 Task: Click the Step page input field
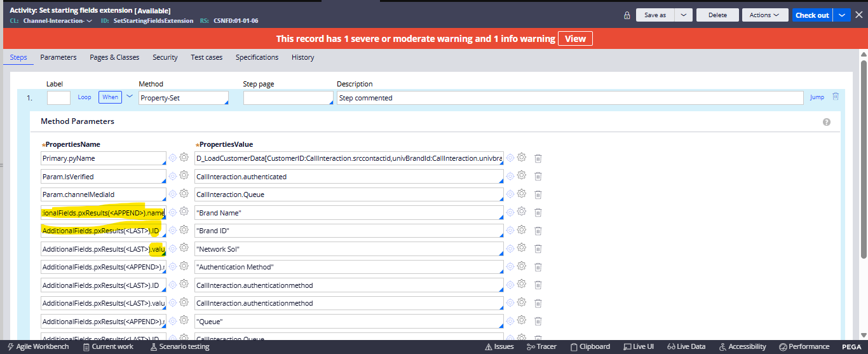(288, 98)
